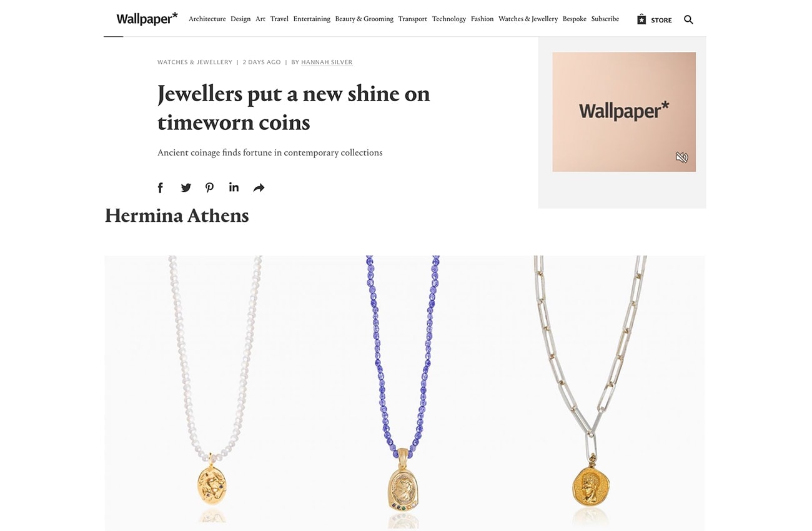Click the Subscribe link

(x=605, y=19)
